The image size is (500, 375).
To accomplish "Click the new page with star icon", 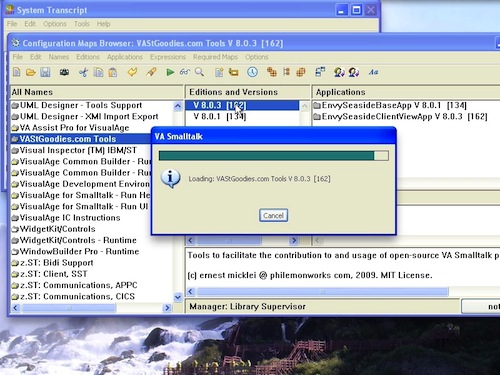I will 219,72.
